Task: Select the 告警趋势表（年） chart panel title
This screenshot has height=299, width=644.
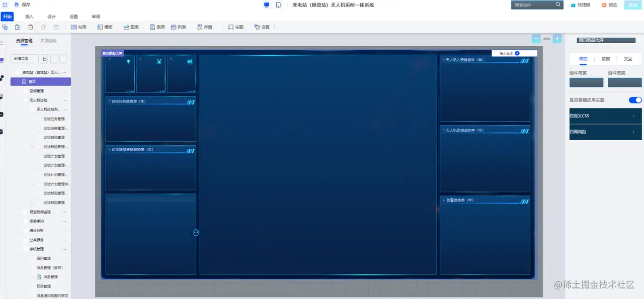Action: pyautogui.click(x=460, y=200)
